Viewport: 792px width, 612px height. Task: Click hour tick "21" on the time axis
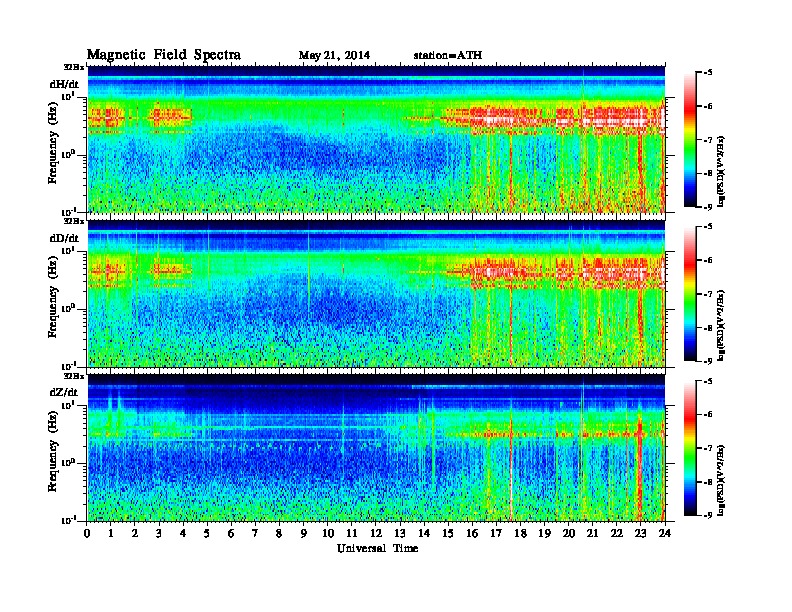click(x=592, y=533)
